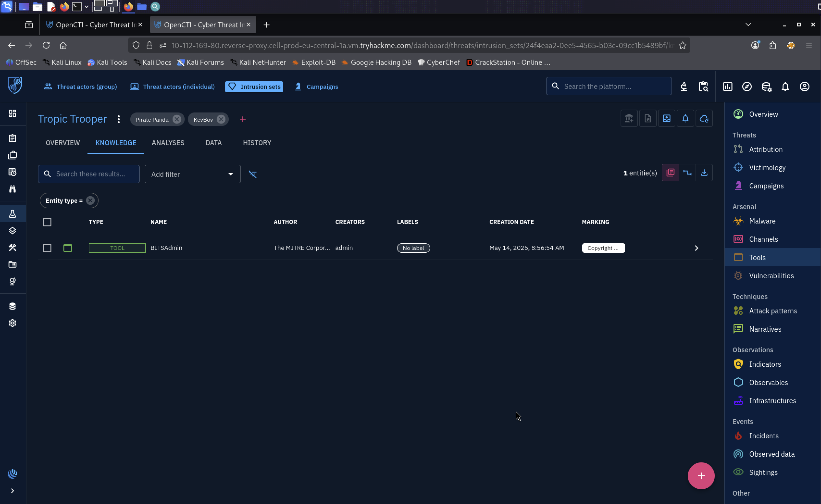Open the BITSAdmin row arrow
821x504 pixels.
[696, 248]
